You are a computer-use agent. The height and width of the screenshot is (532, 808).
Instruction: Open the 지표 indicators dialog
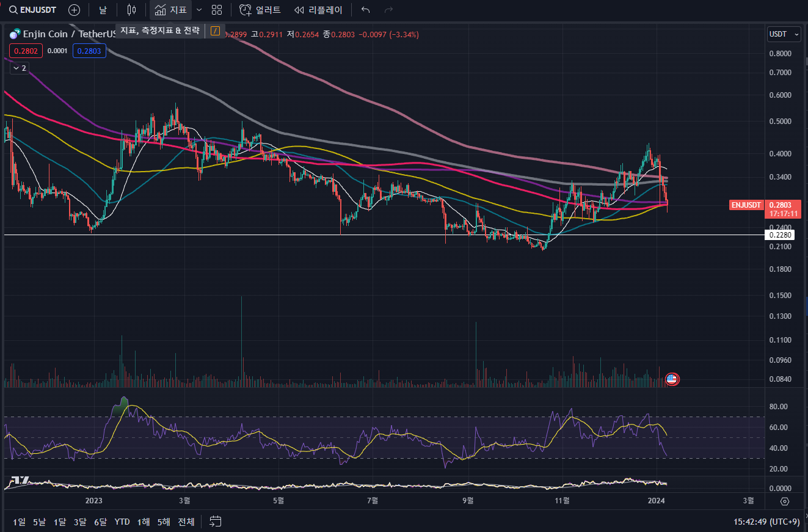[x=171, y=10]
